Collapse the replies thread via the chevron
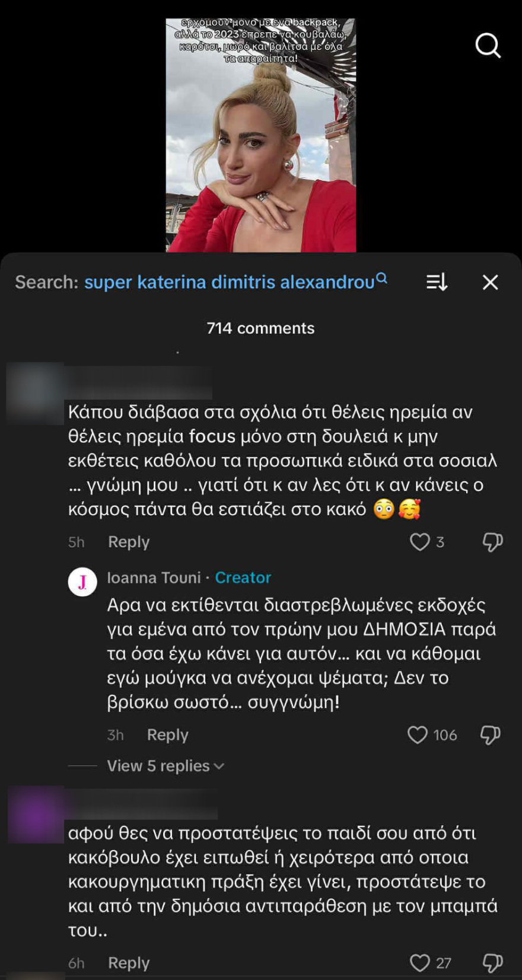Viewport: 522px width, 980px height. click(219, 766)
